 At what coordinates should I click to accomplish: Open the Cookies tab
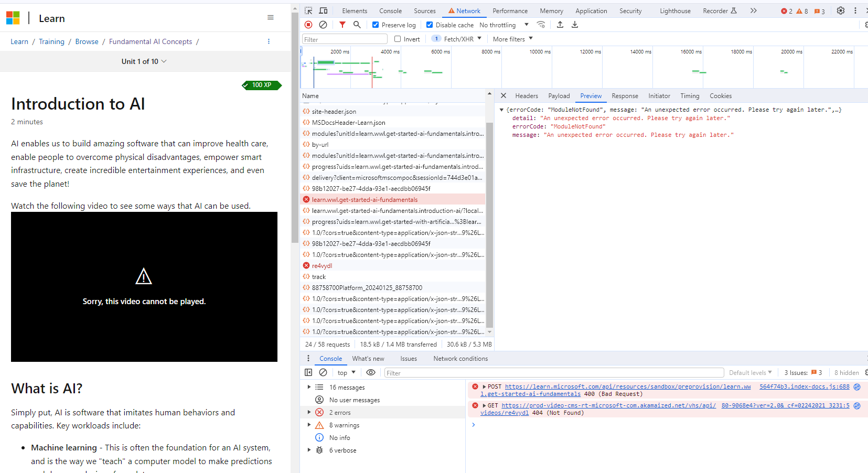click(721, 96)
